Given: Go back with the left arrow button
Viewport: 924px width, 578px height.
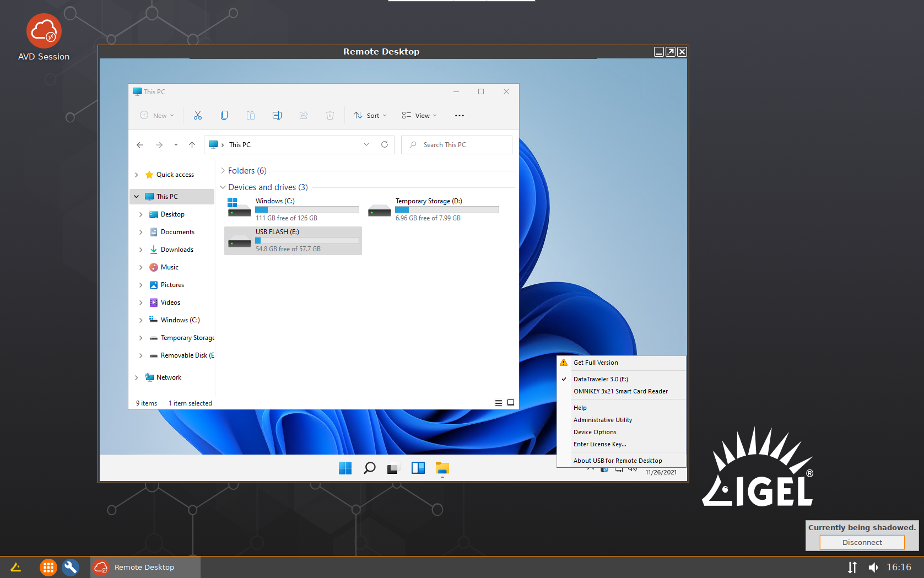Looking at the screenshot, I should tap(140, 145).
